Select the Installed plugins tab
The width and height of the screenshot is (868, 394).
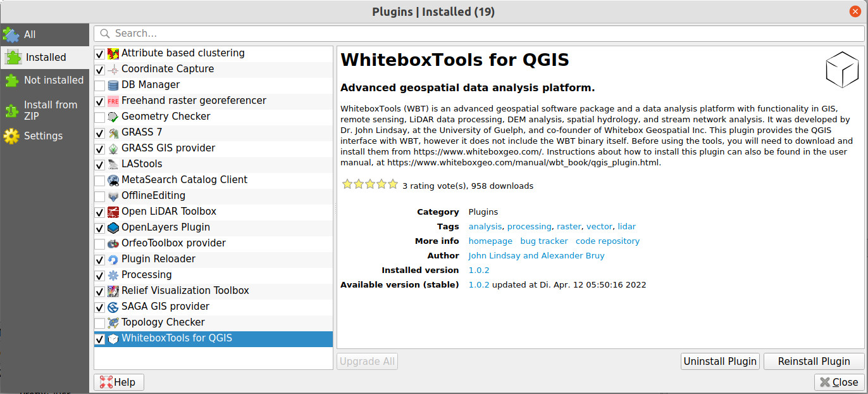44,57
